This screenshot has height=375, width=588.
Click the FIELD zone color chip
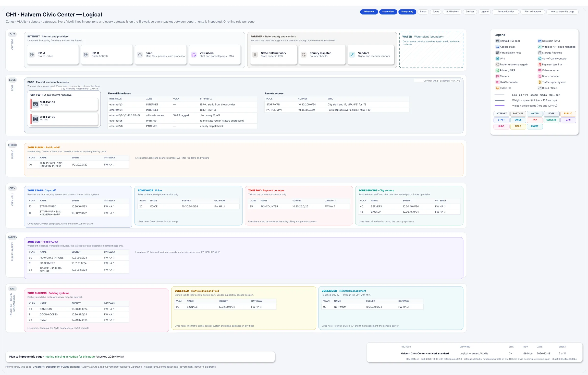coord(518,126)
